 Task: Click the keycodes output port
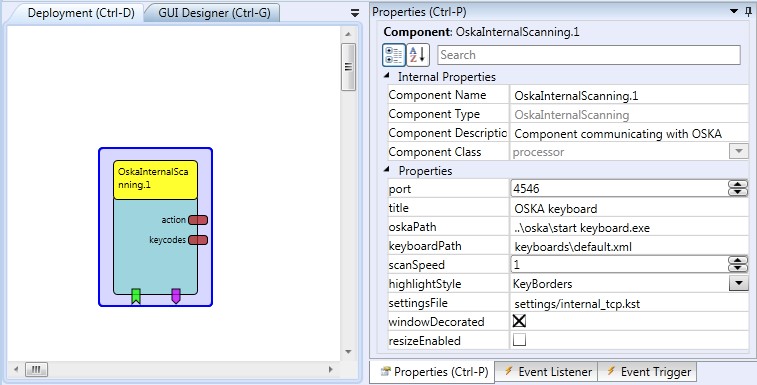coord(198,240)
